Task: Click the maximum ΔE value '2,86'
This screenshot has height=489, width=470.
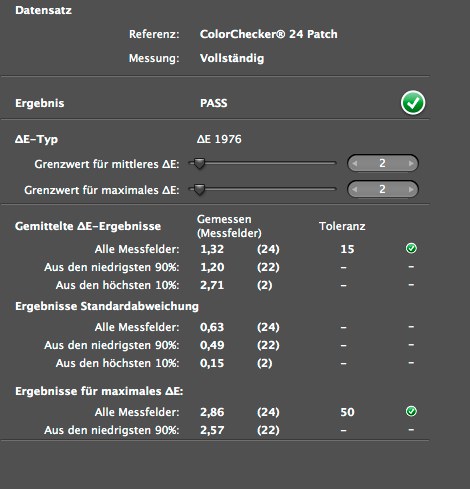Action: 212,412
